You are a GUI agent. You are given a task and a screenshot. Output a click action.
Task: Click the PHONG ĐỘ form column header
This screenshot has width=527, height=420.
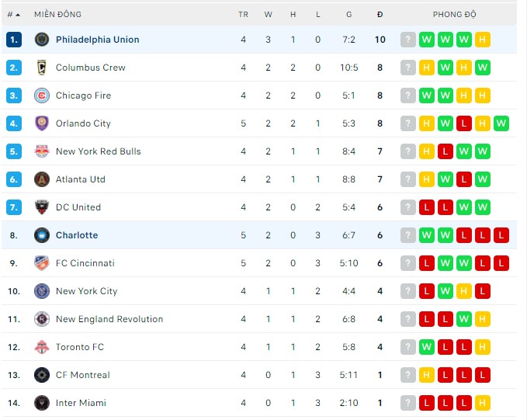click(455, 14)
